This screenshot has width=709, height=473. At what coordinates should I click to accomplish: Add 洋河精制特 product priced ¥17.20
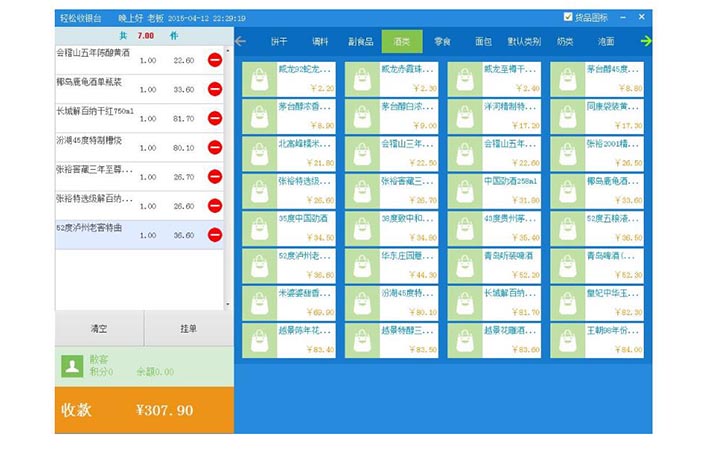click(x=494, y=117)
